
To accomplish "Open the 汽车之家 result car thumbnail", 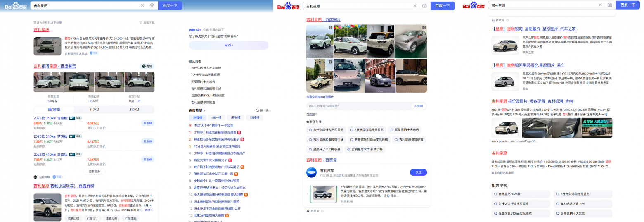I will point(505,45).
